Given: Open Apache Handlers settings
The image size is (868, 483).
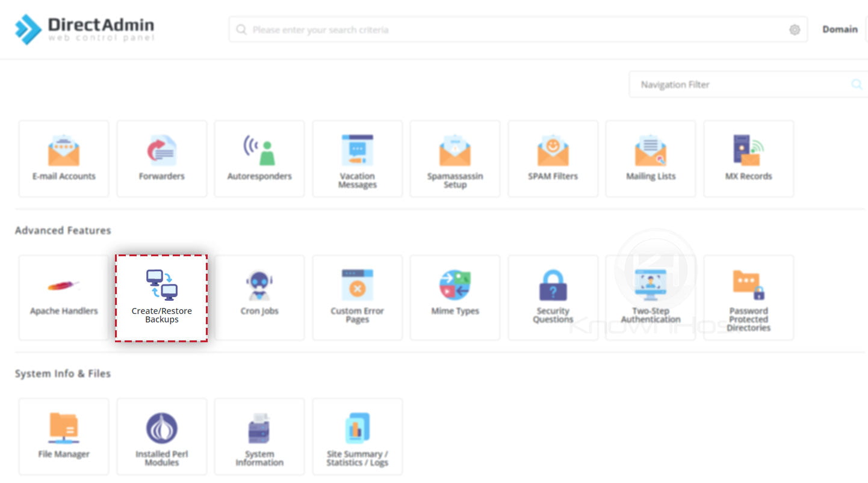Looking at the screenshot, I should [63, 297].
